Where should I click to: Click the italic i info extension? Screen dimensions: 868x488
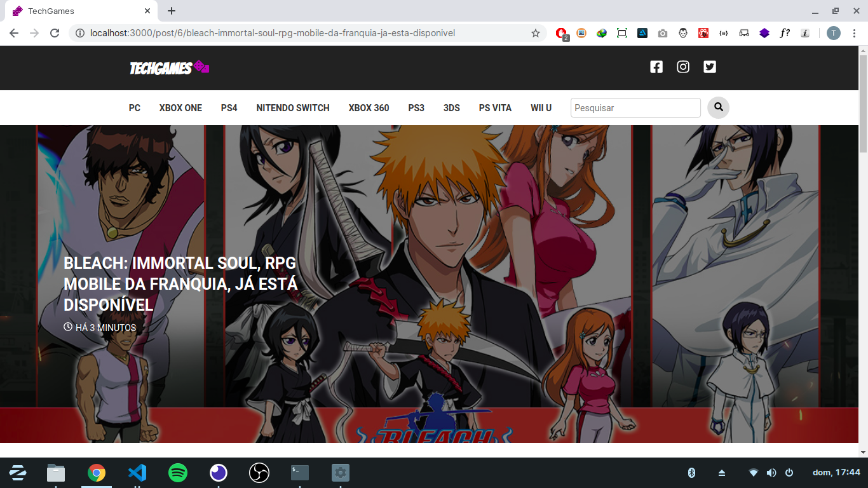pyautogui.click(x=805, y=33)
